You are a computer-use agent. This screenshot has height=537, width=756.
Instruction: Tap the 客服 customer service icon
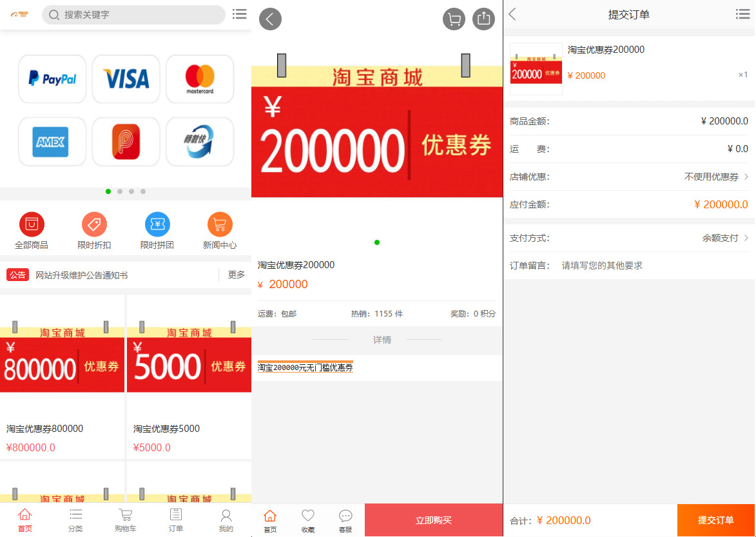[x=345, y=521]
